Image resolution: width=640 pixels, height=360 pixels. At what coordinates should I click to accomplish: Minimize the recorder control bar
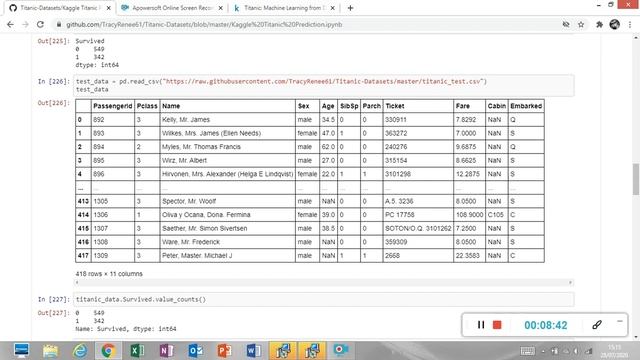click(620, 321)
